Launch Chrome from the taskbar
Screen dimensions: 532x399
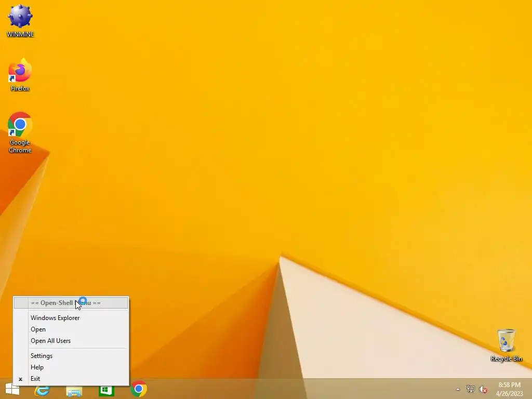[x=138, y=389]
